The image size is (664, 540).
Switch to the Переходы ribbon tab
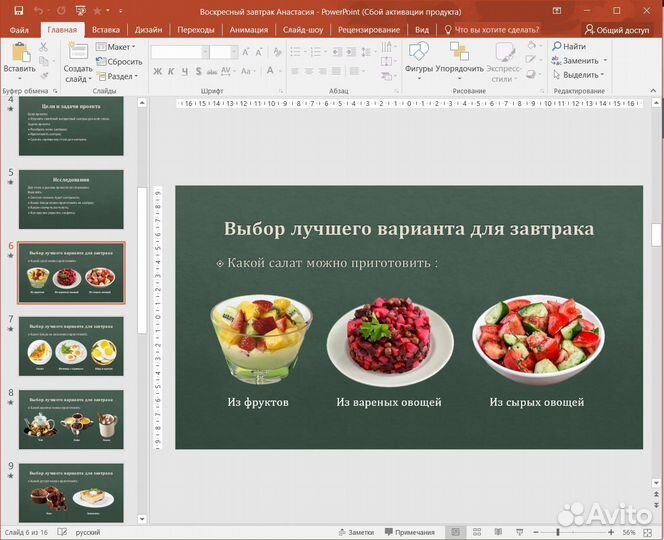tap(196, 30)
